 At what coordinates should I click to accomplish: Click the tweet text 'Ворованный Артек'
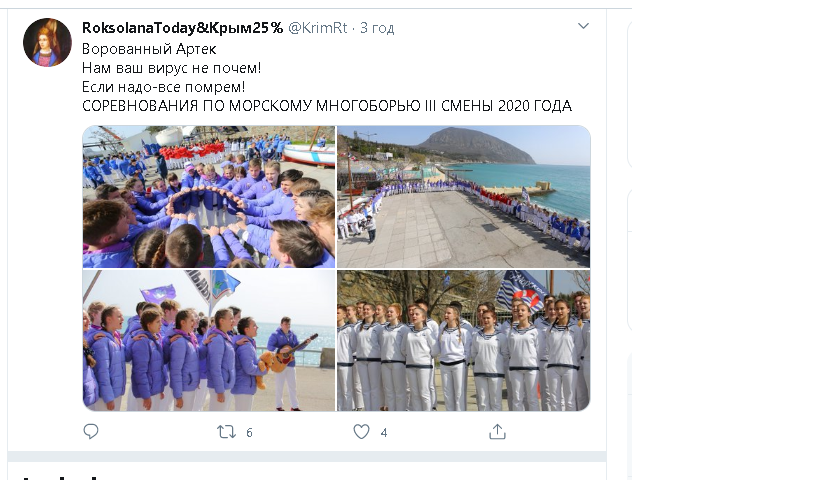pos(149,49)
